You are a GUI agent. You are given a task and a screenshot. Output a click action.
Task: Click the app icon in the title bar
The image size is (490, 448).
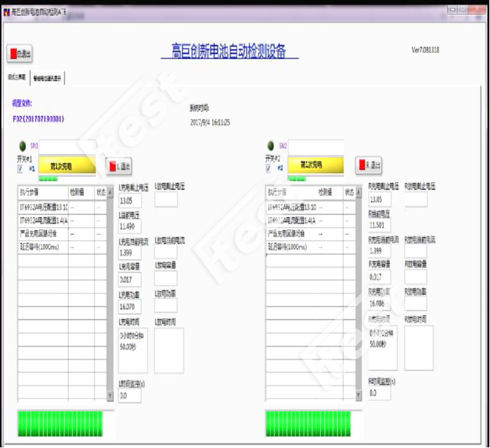point(6,11)
